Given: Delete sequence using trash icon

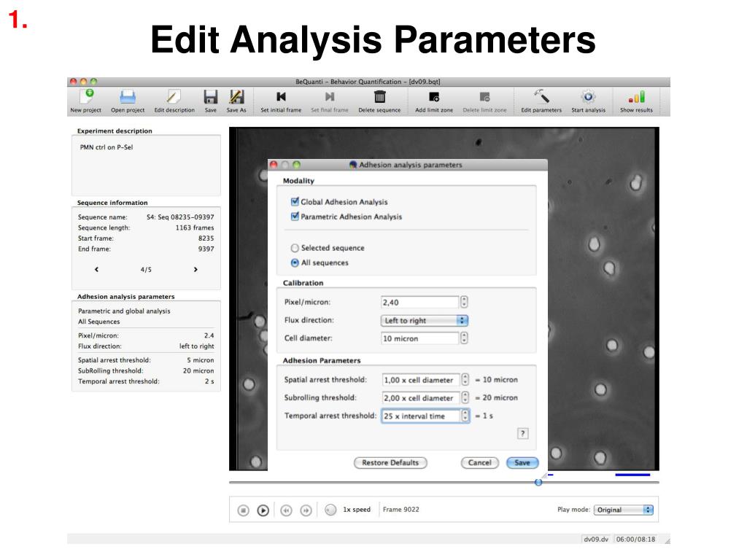Looking at the screenshot, I should coord(379,97).
